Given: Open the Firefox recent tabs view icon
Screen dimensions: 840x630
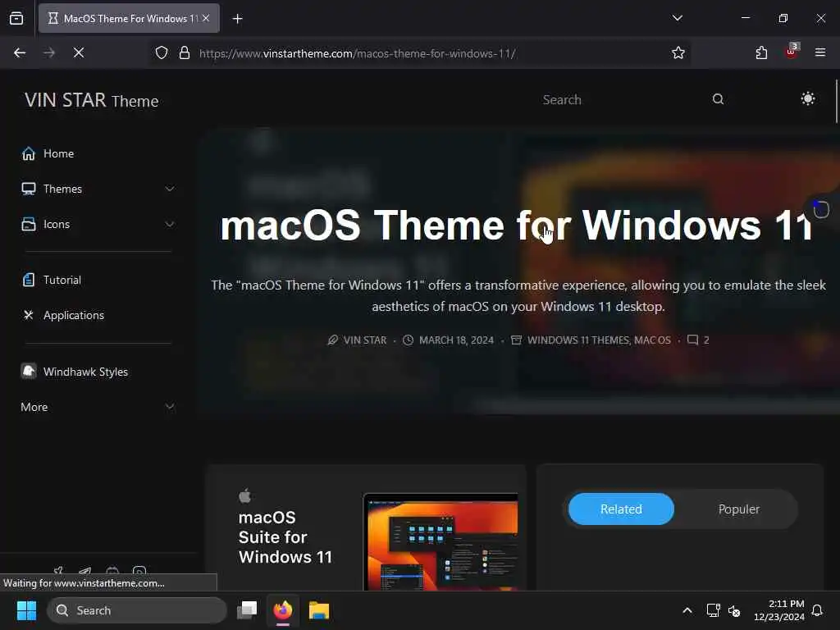Looking at the screenshot, I should (16, 18).
